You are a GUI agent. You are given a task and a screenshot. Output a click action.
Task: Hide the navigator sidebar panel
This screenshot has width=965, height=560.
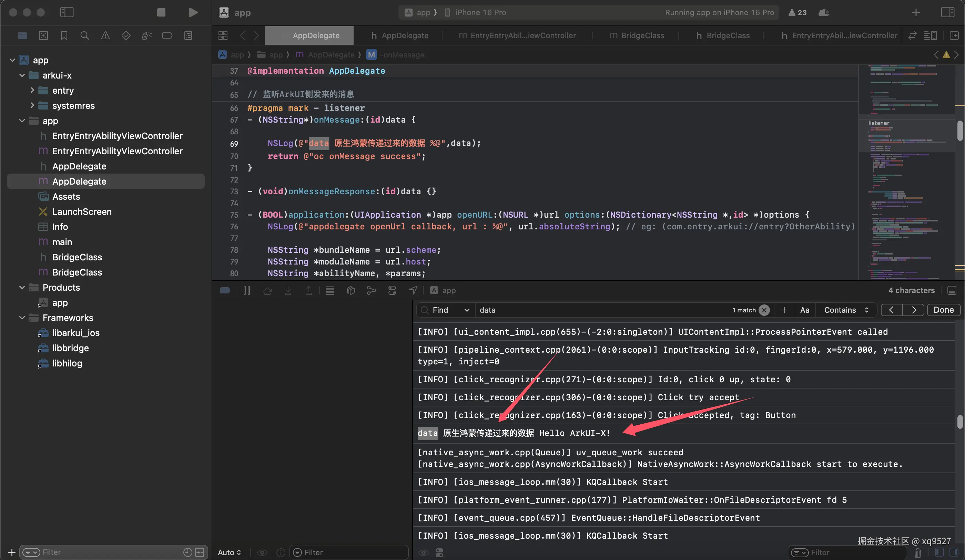coord(67,13)
